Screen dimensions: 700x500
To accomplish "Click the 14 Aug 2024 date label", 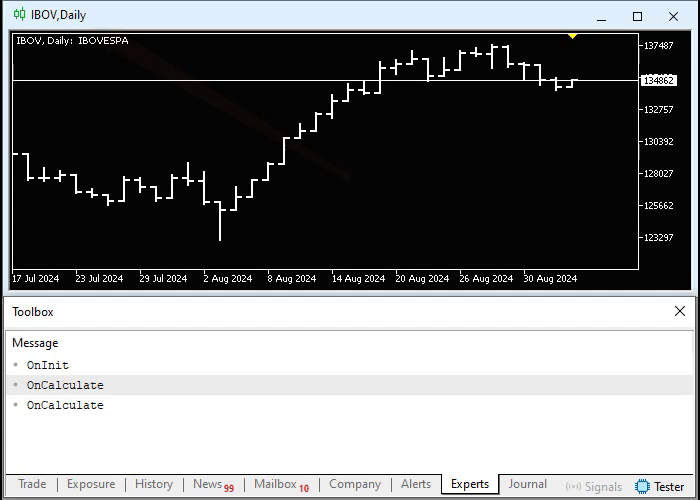I will [358, 279].
